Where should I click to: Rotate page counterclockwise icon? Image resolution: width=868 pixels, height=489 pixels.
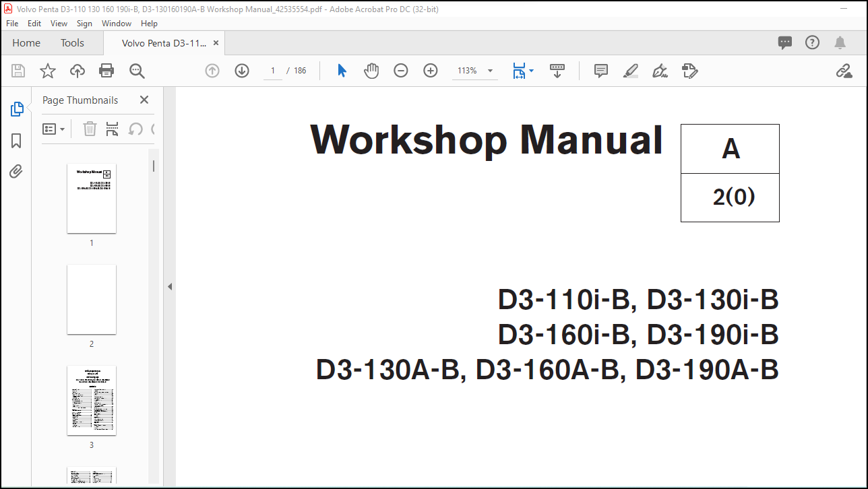pos(135,129)
